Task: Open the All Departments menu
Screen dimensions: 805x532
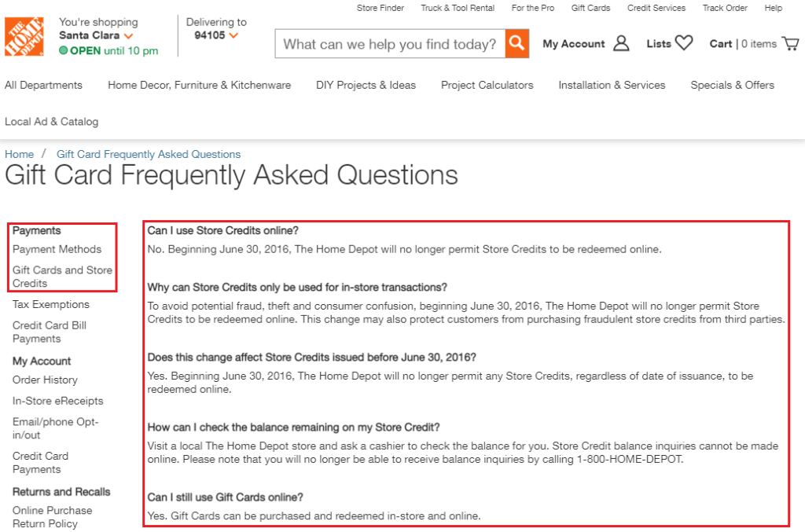Action: tap(43, 85)
